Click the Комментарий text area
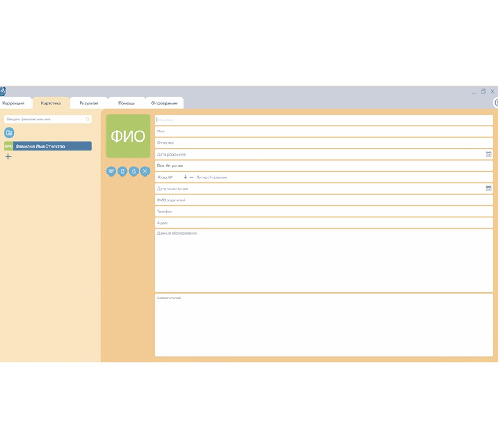Image resolution: width=498 pixels, height=448 pixels. click(x=324, y=325)
